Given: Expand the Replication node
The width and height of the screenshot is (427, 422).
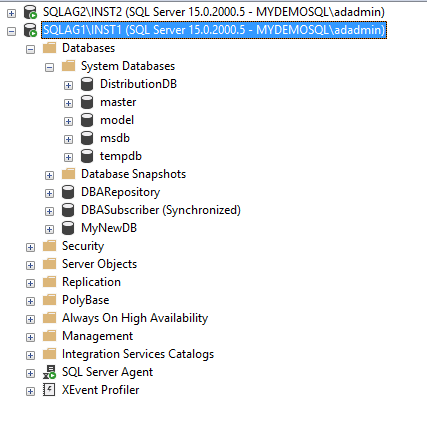Looking at the screenshot, I should pyautogui.click(x=30, y=283).
